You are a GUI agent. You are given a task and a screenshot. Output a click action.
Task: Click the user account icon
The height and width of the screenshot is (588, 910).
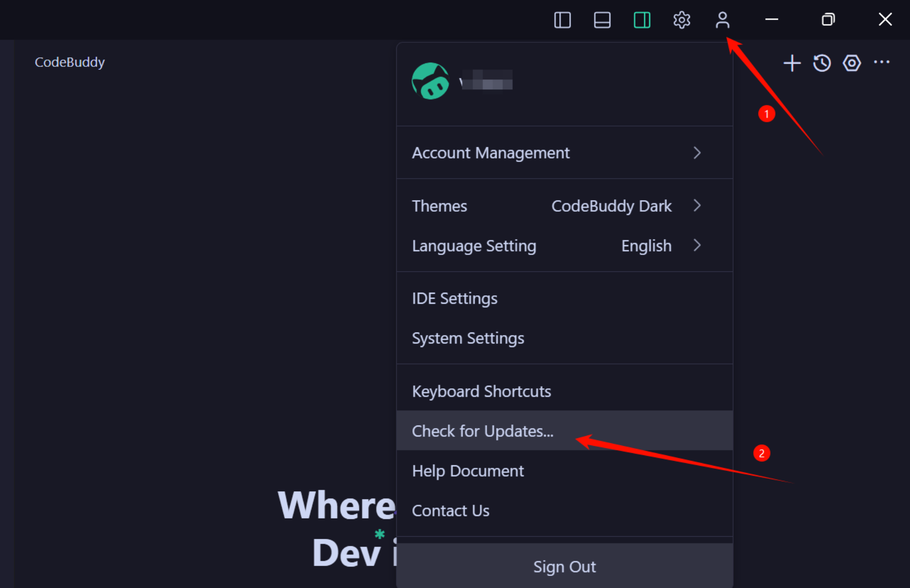click(x=722, y=20)
